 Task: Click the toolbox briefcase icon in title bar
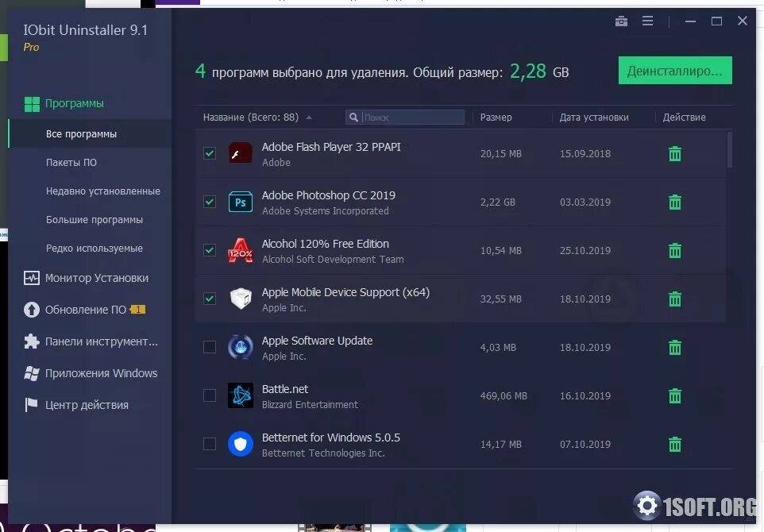(x=621, y=21)
